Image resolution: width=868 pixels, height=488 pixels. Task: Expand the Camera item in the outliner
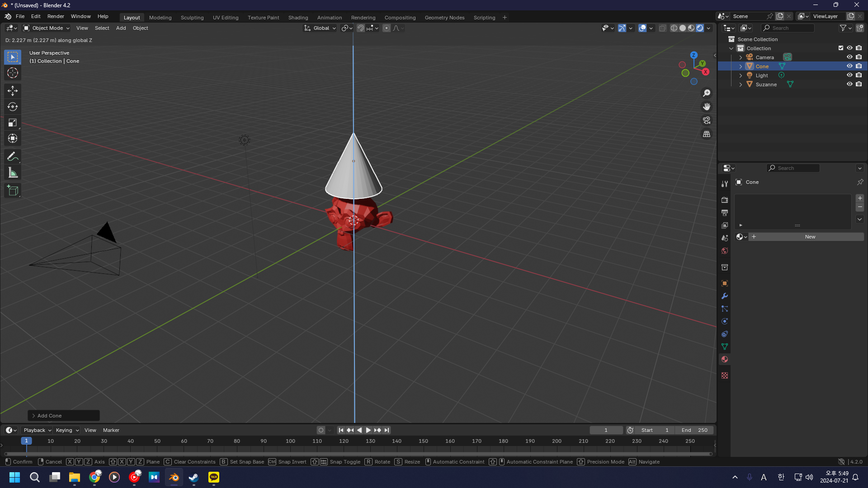741,57
